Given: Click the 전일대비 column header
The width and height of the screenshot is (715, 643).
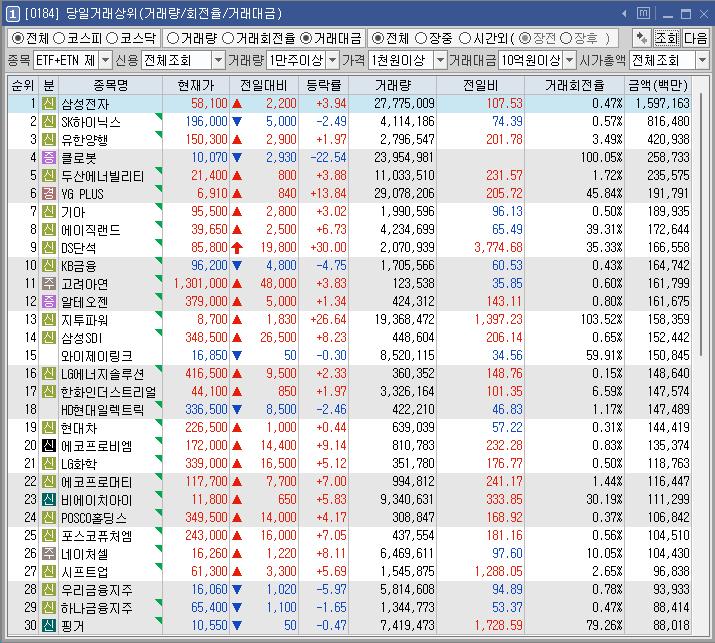Looking at the screenshot, I should coord(264,85).
